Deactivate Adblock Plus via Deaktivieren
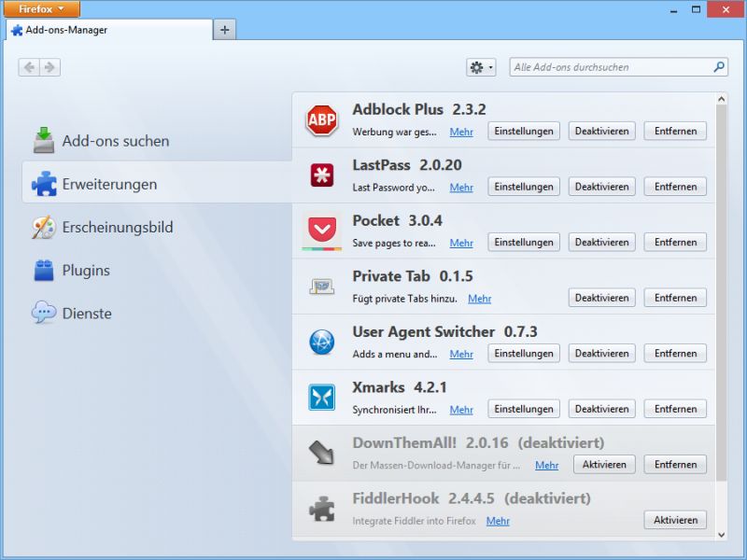Screen dimensions: 747x560 601,131
